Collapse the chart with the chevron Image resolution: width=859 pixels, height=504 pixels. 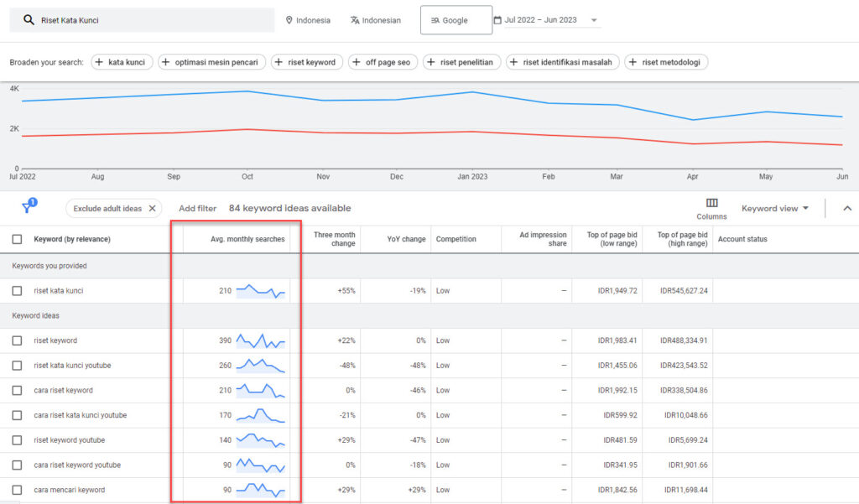pos(847,208)
